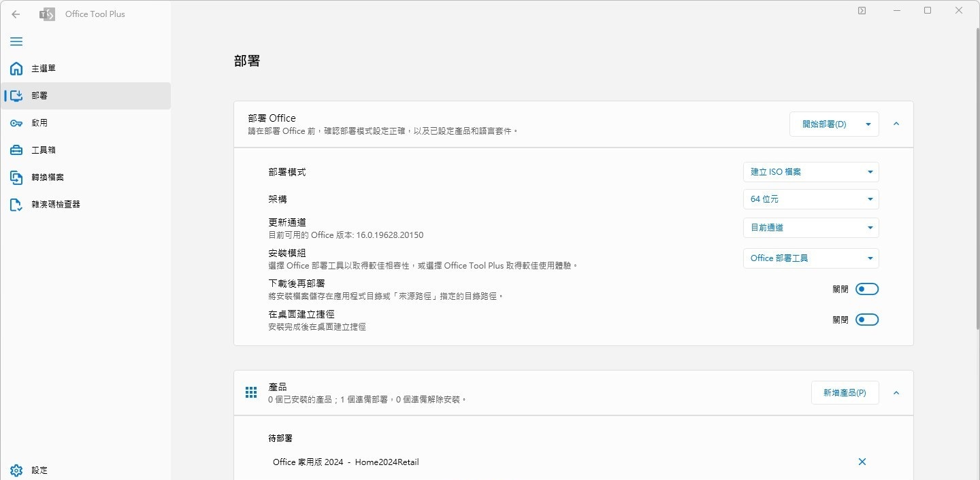Collapse the 部署 Office section chevron
The height and width of the screenshot is (480, 980).
[x=896, y=124]
